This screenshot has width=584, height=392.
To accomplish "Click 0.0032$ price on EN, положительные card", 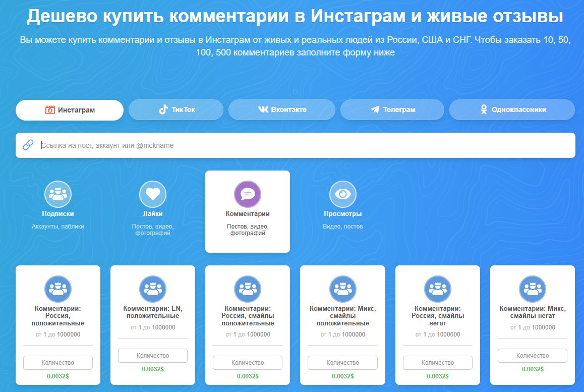I will point(153,369).
